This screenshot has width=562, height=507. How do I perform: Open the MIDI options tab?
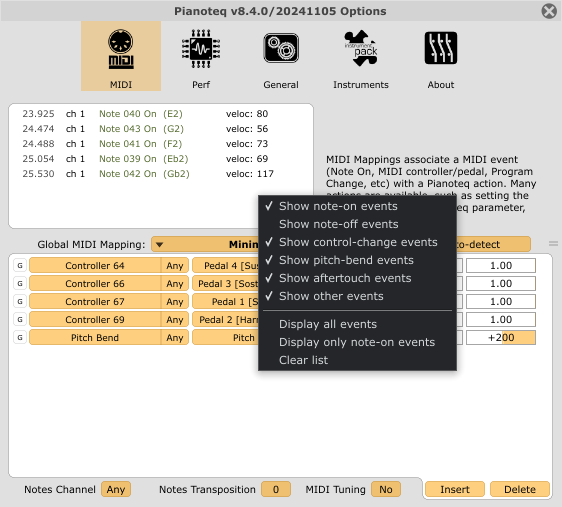121,56
